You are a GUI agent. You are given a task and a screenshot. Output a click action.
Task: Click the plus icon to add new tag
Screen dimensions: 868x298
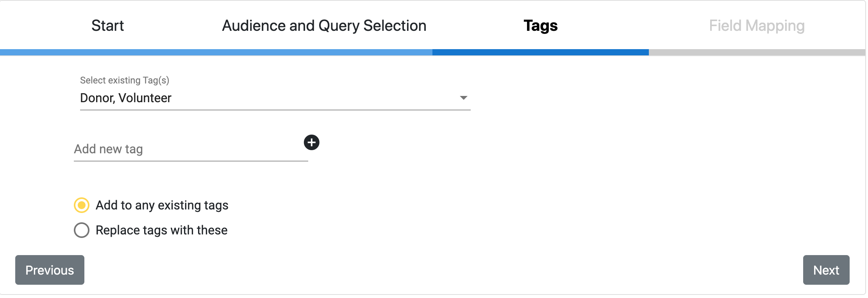[x=311, y=142]
